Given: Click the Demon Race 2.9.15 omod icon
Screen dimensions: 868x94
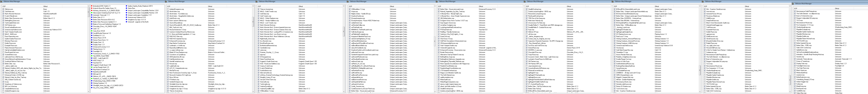Looking at the screenshot, I should pos(91,38).
